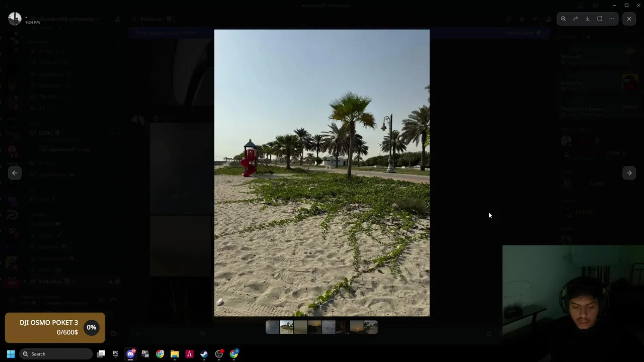
Task: Open OBS Studio from the taskbar
Action: click(x=219, y=354)
